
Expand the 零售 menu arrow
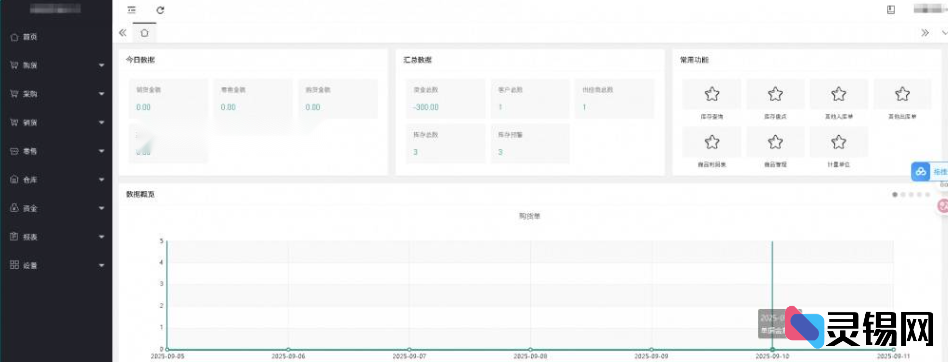102,151
